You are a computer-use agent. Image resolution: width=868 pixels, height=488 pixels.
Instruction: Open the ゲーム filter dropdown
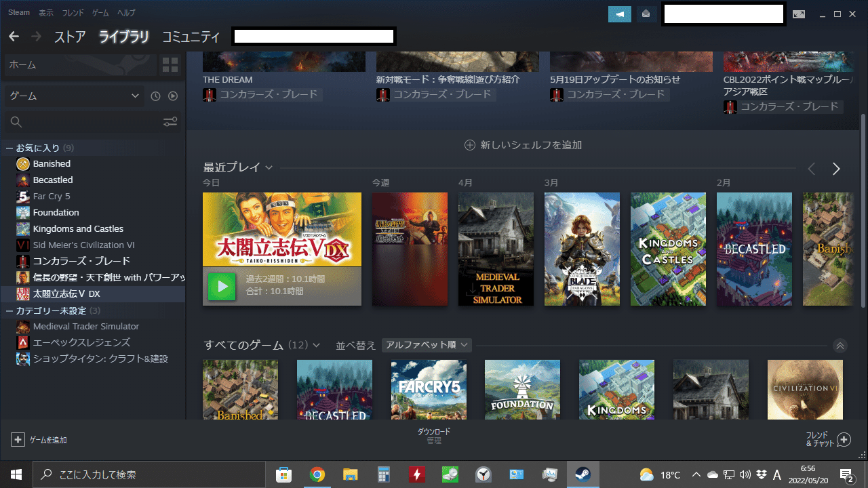(75, 96)
